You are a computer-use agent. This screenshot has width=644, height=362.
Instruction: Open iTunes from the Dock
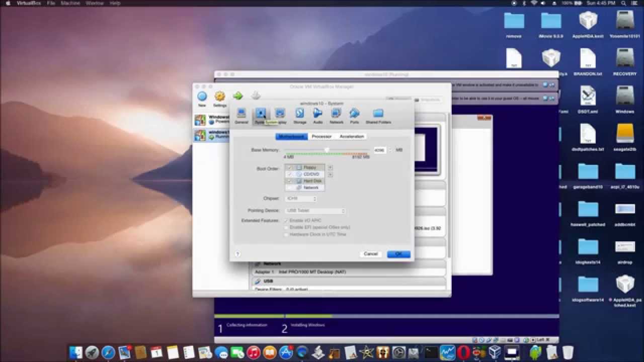[x=254, y=352]
